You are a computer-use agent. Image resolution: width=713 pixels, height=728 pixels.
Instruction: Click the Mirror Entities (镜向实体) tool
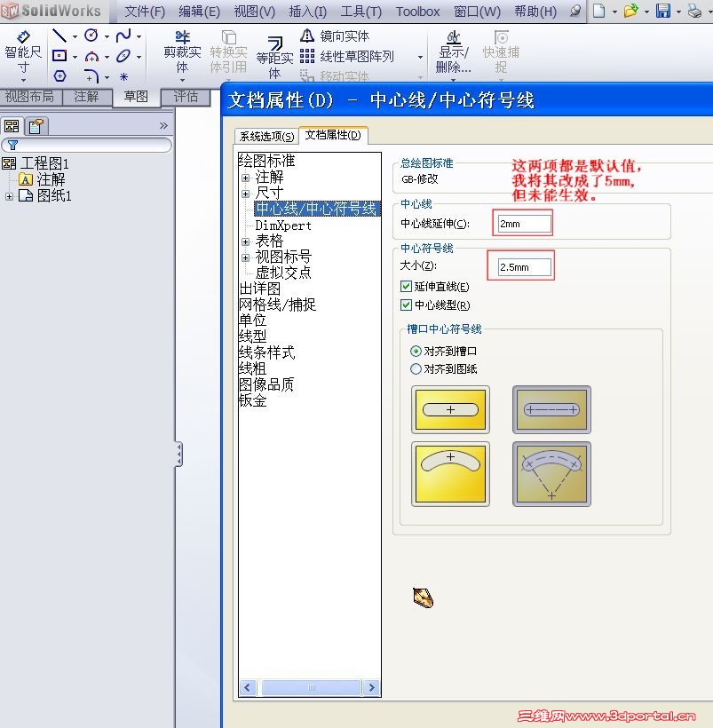[x=335, y=36]
